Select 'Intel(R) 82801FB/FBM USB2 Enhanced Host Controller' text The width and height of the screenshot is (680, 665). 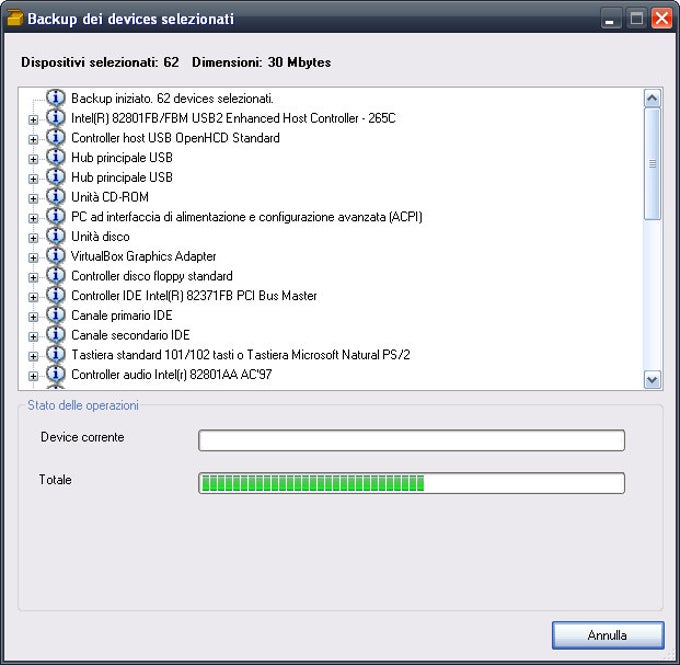(233, 118)
